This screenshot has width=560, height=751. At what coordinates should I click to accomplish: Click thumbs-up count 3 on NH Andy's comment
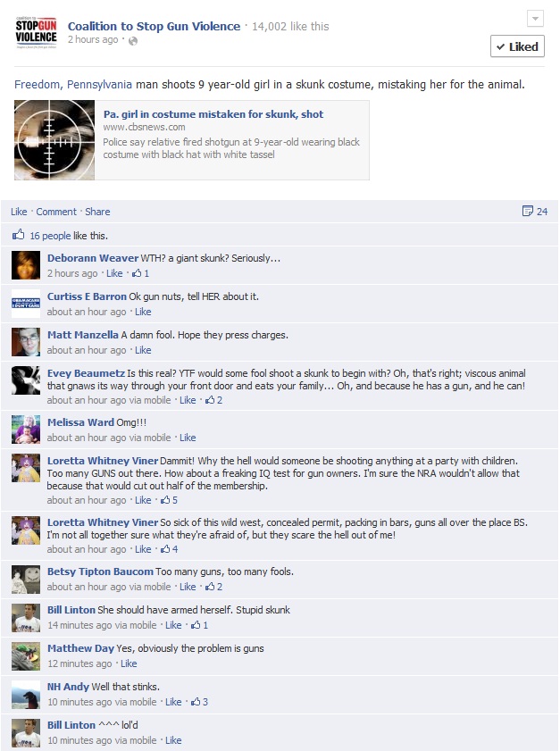coord(199,702)
